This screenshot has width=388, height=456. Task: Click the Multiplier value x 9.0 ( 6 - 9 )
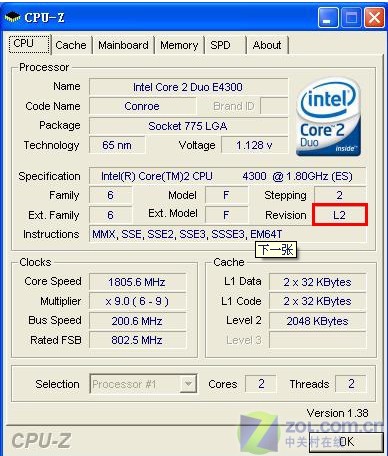pyautogui.click(x=137, y=301)
